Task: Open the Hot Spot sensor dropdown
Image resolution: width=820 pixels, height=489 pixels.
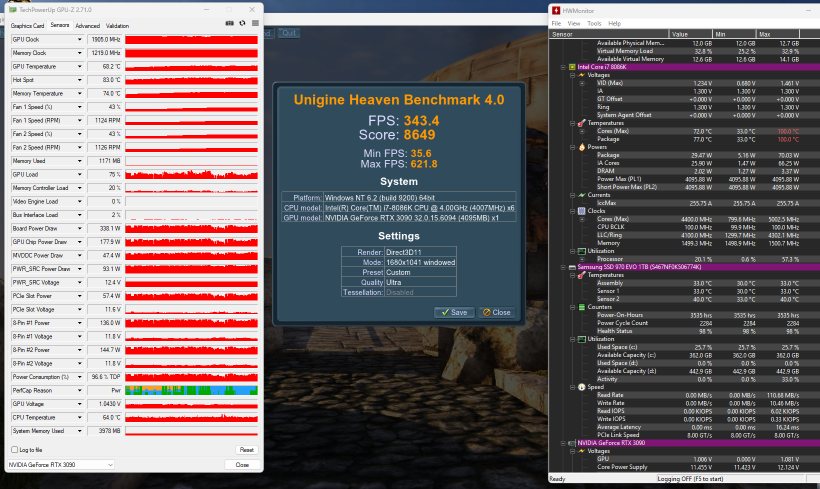Action: (x=79, y=80)
